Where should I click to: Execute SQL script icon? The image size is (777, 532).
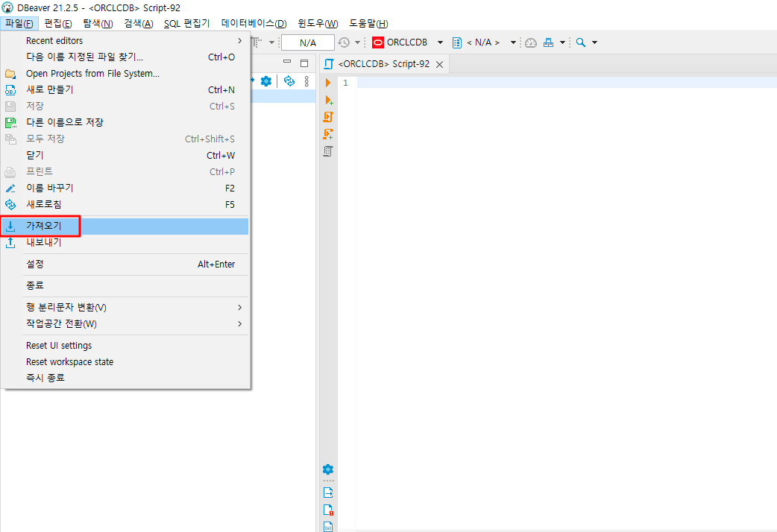click(328, 117)
